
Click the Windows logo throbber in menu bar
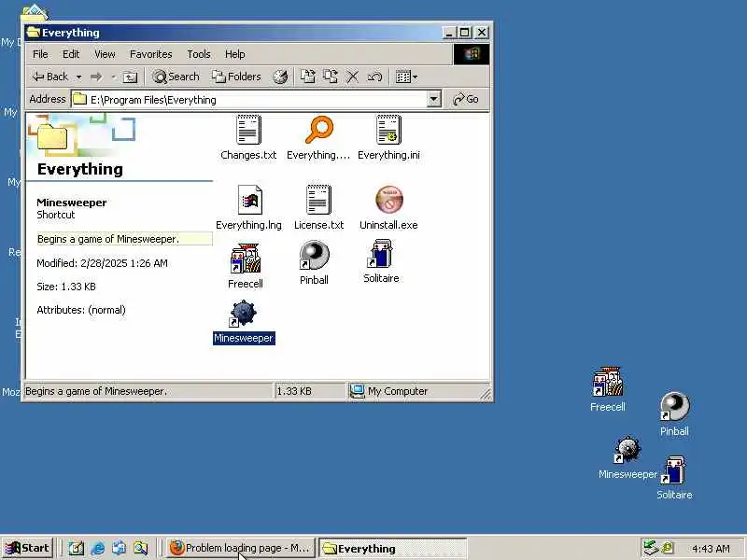(471, 54)
